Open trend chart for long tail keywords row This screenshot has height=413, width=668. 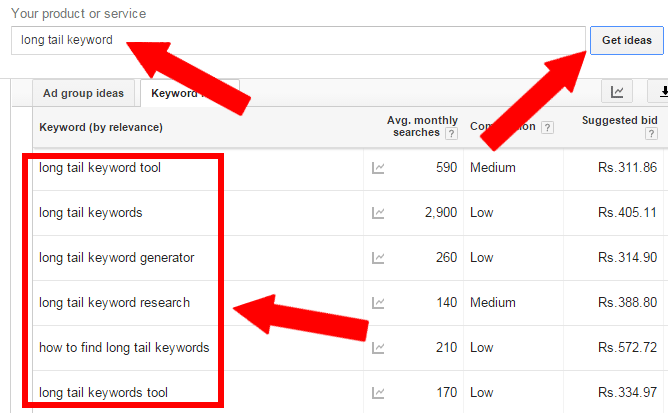click(378, 213)
